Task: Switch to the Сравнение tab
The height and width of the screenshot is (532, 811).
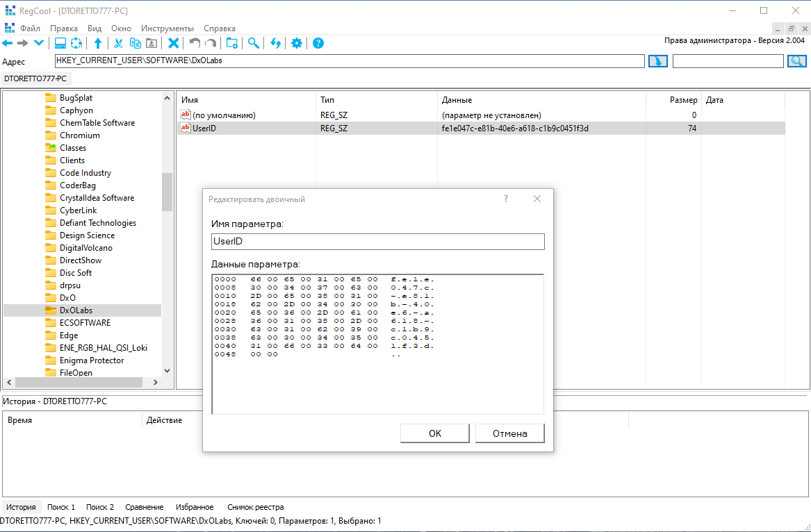Action: point(145,507)
